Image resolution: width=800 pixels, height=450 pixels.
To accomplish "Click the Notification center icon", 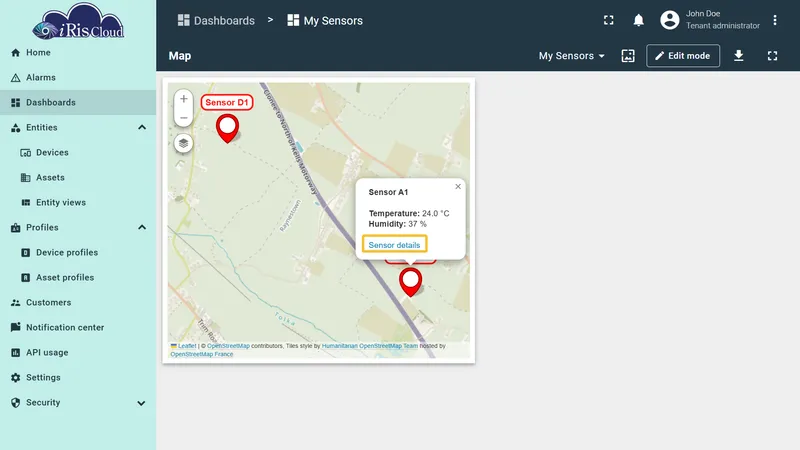I will click(x=15, y=327).
